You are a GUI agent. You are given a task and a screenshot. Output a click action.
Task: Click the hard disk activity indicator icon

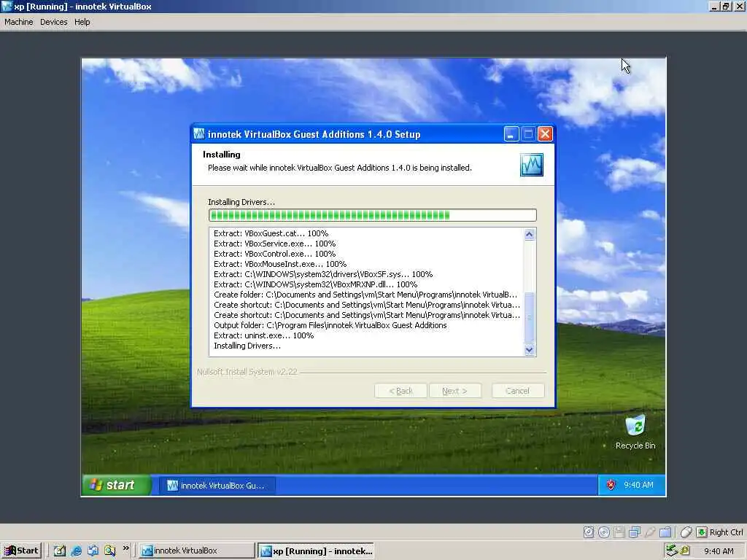(x=589, y=532)
